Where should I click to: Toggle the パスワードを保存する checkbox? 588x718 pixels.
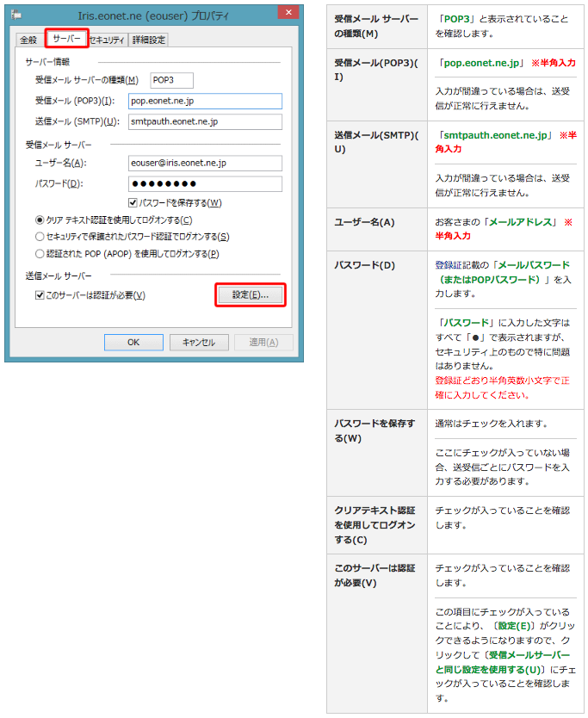[x=133, y=203]
